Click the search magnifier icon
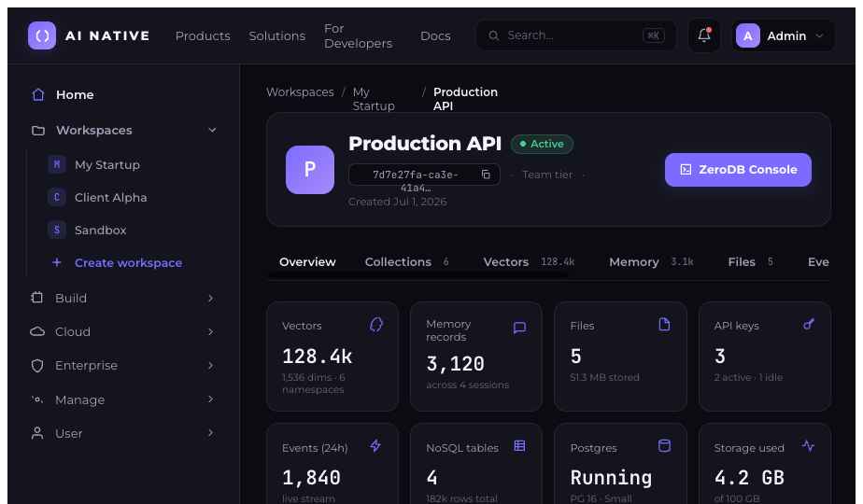Viewport: 863px width, 504px height. [x=494, y=35]
